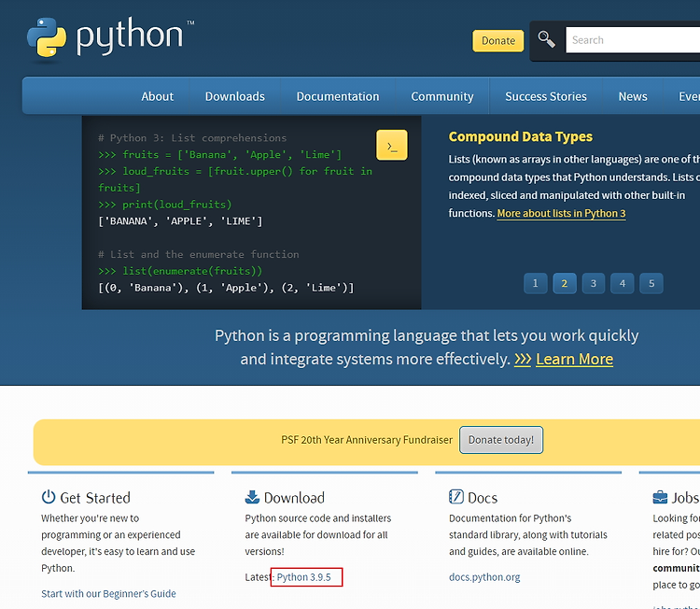Click the ['BANANA', 'APPLE', 'LIME'] output line

[x=180, y=221]
